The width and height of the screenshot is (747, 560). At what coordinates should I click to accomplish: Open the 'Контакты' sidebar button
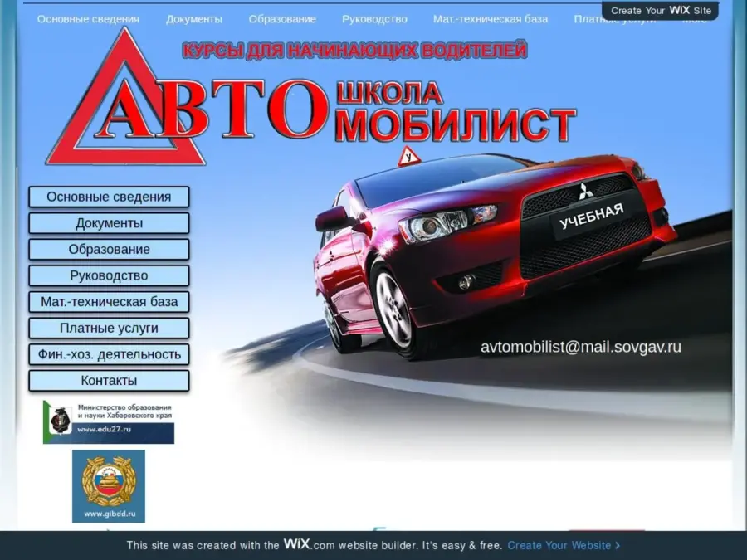click(x=109, y=381)
